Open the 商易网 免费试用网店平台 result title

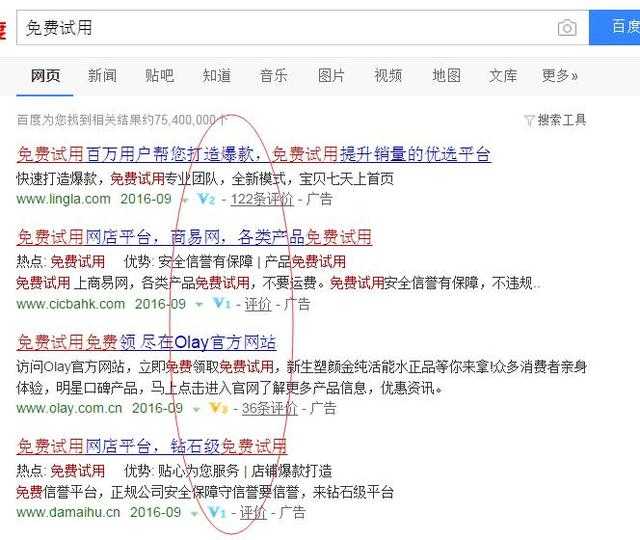click(x=194, y=237)
